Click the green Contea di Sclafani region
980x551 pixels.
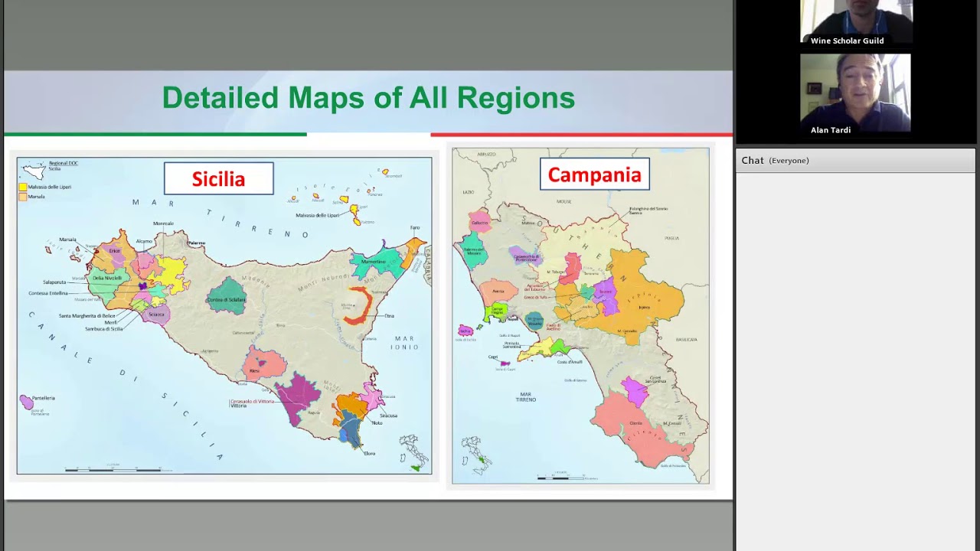[226, 296]
